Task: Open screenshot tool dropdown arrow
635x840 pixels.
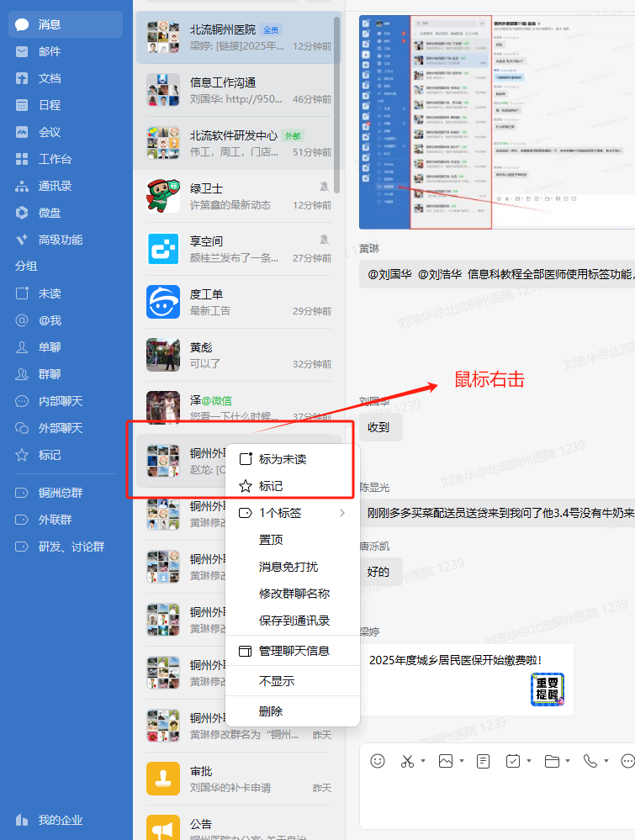Action: 423,761
